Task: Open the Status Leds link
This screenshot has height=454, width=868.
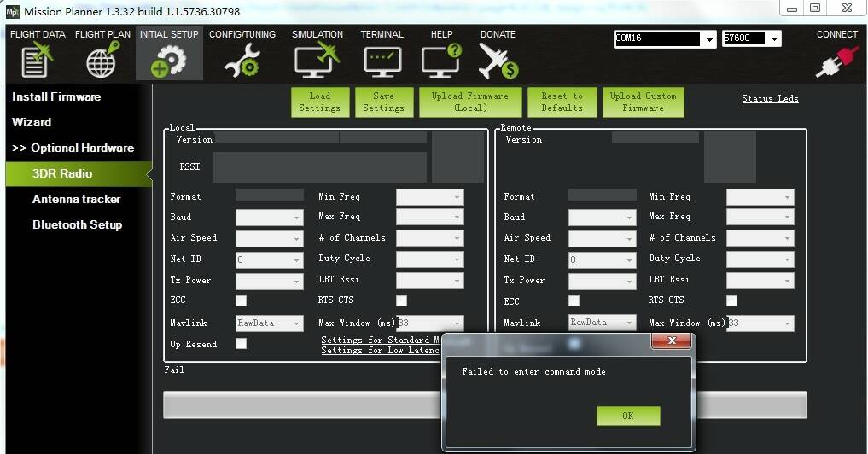Action: tap(770, 98)
